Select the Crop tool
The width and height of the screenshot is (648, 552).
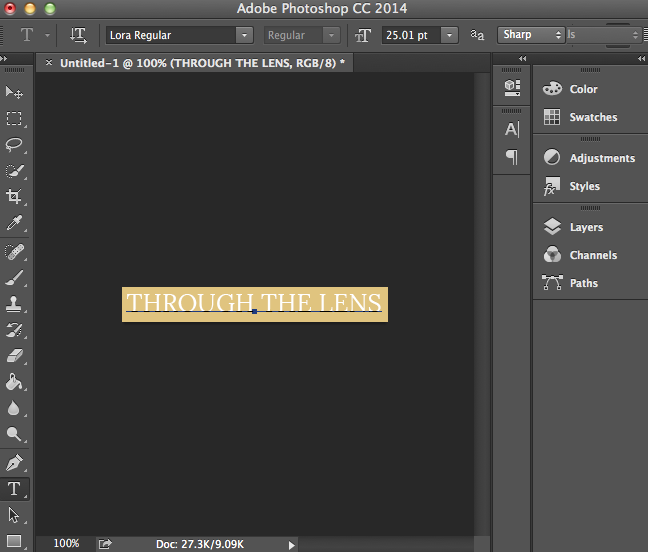pyautogui.click(x=14, y=196)
